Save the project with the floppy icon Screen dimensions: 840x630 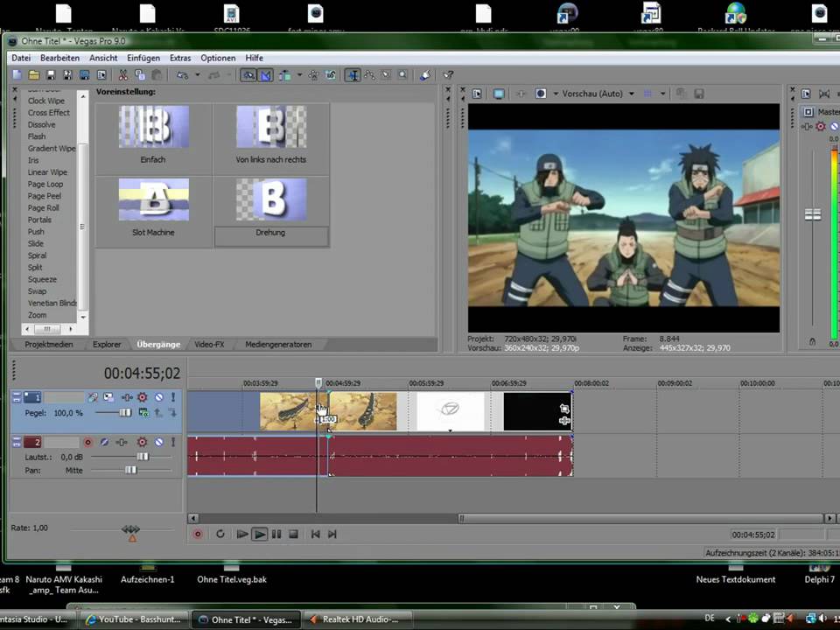click(x=51, y=75)
